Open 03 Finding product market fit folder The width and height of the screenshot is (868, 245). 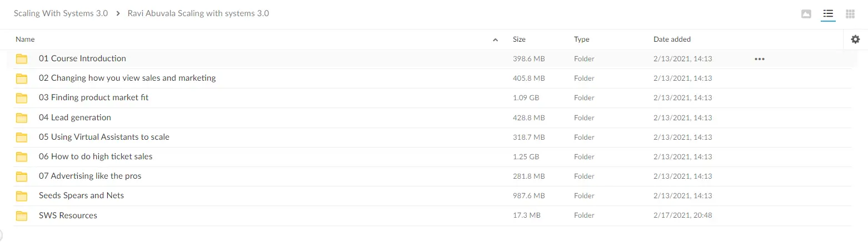[93, 97]
